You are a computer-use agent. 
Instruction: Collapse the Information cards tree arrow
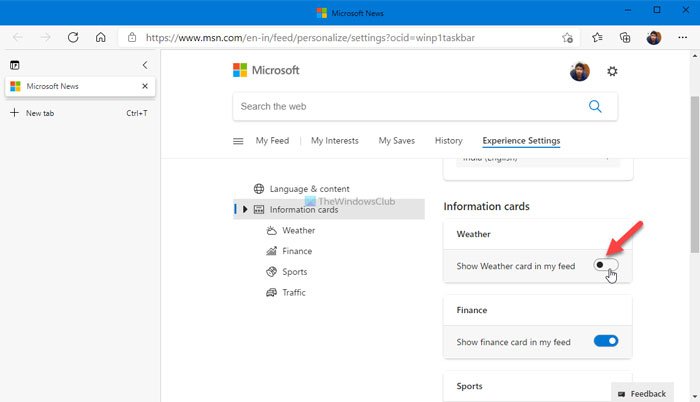(x=245, y=209)
